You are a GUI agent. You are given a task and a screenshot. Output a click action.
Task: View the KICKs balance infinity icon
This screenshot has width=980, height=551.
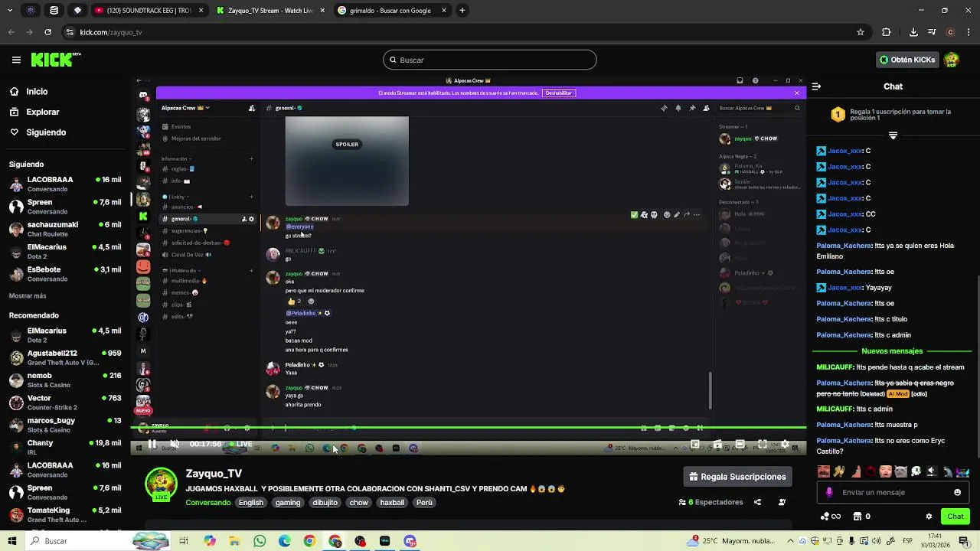[x=831, y=517]
